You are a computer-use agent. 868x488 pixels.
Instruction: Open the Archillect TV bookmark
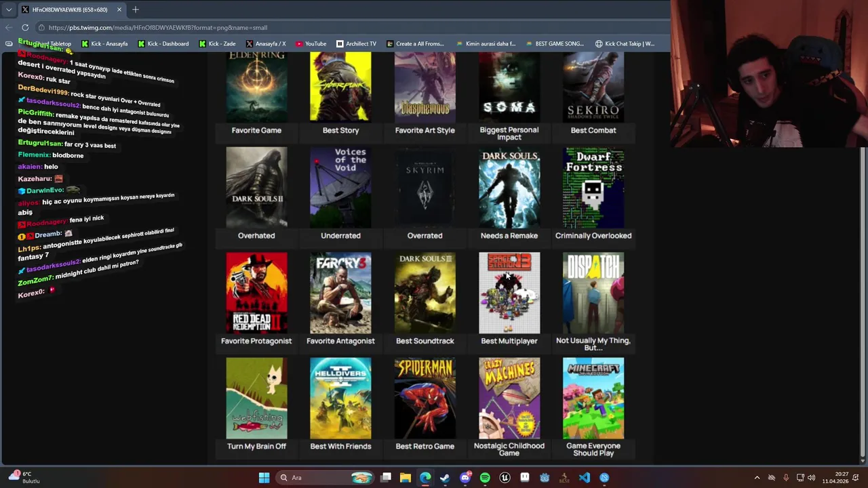[356, 43]
